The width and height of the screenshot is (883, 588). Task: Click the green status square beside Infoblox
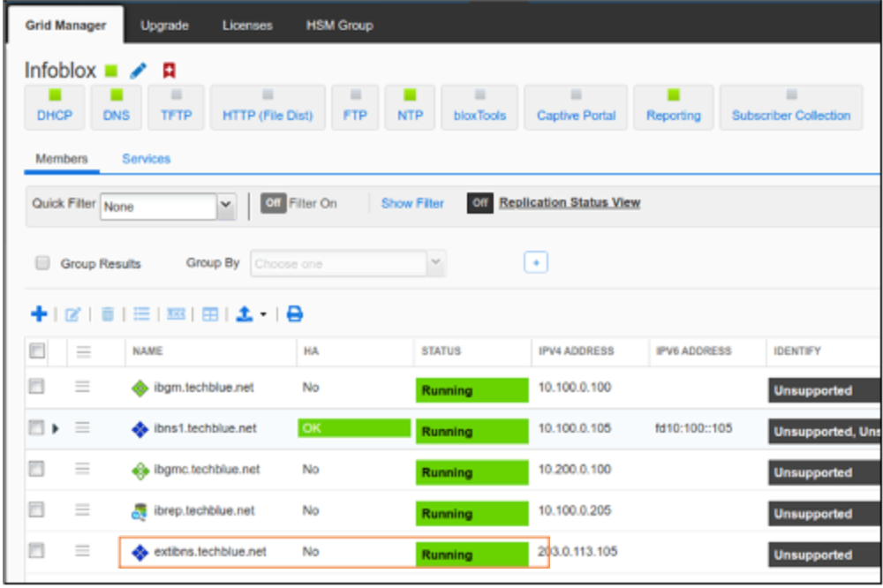(x=111, y=71)
